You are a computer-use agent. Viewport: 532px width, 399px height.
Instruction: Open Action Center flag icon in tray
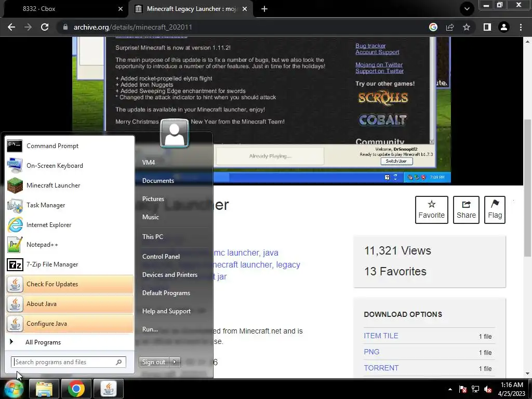tap(463, 389)
